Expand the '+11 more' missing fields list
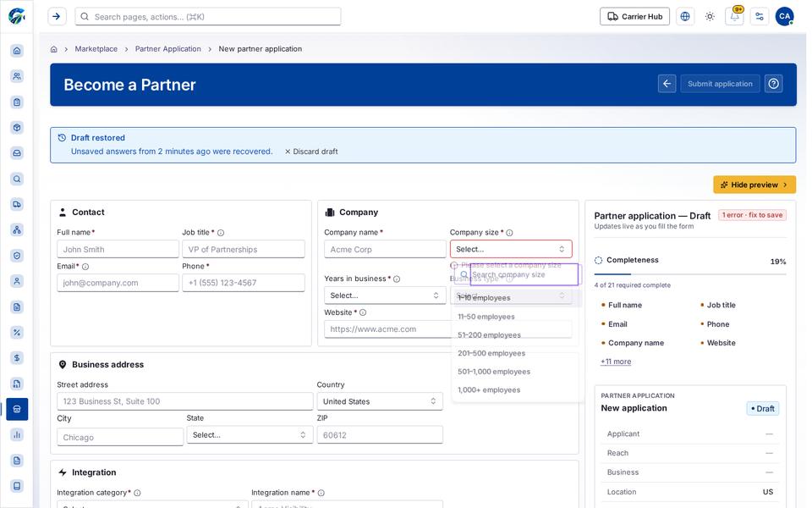 [x=616, y=362]
